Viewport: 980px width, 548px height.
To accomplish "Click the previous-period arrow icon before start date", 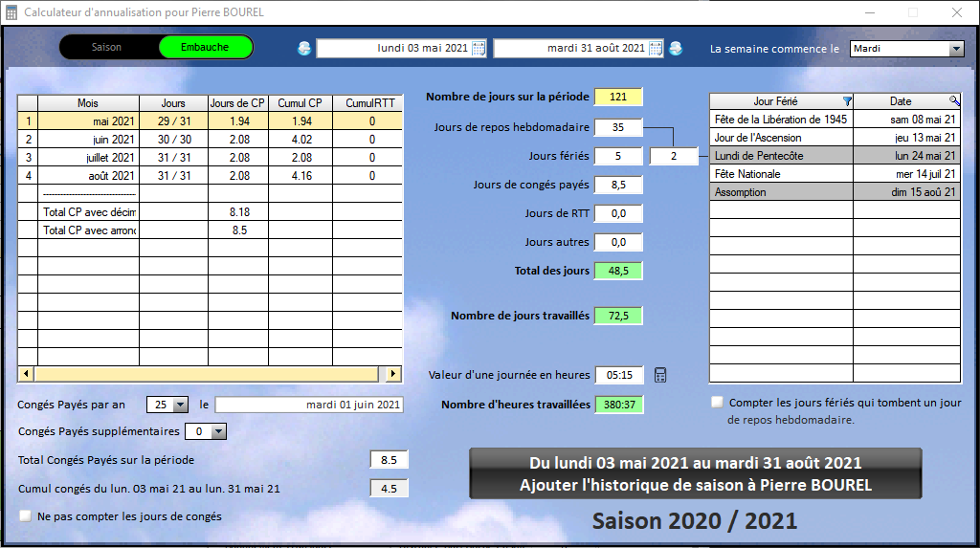I will 303,48.
